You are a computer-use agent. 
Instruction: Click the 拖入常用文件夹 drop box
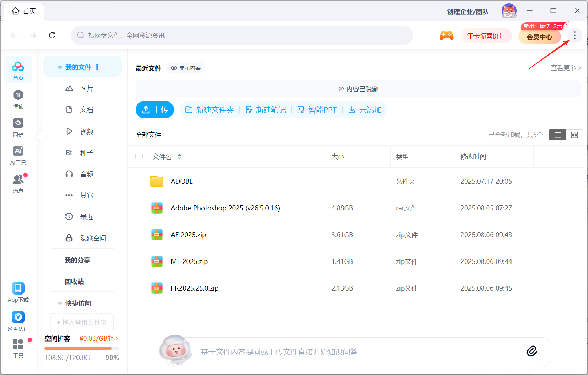(82, 323)
